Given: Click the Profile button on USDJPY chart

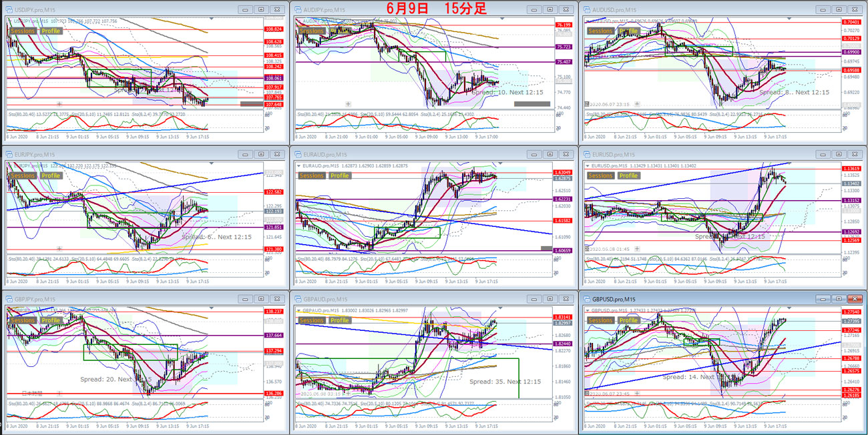Looking at the screenshot, I should (x=51, y=31).
